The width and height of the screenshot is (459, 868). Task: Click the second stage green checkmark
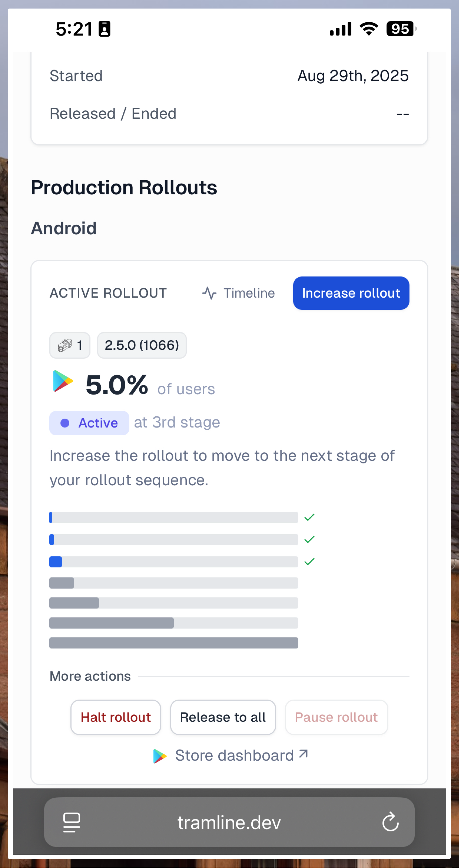(x=309, y=539)
